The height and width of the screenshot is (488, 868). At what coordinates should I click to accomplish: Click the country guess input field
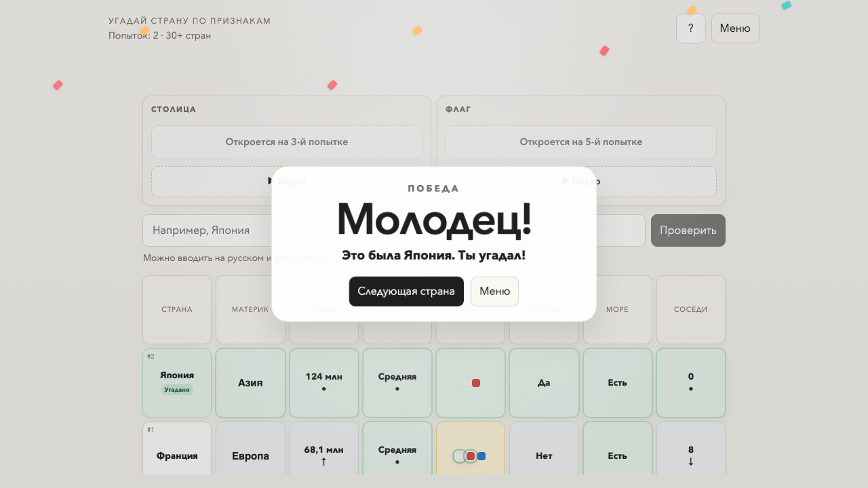[x=203, y=230]
